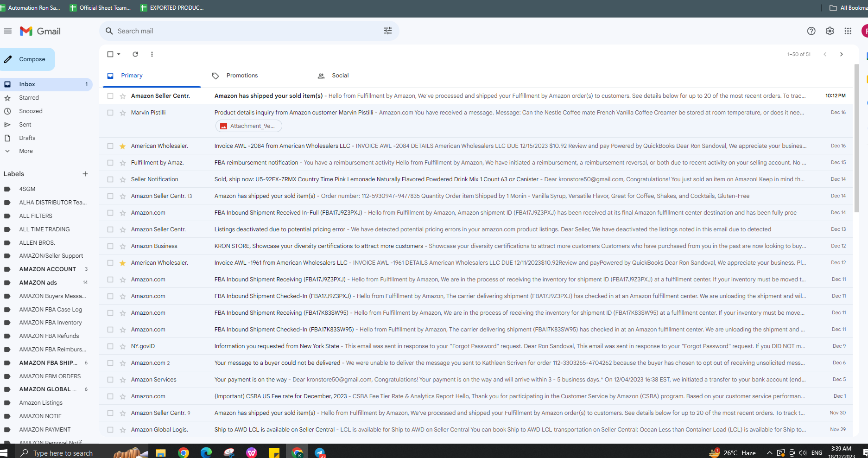Click the inbox vertical scrollbar
Image resolution: width=868 pixels, height=458 pixels.
[857, 139]
